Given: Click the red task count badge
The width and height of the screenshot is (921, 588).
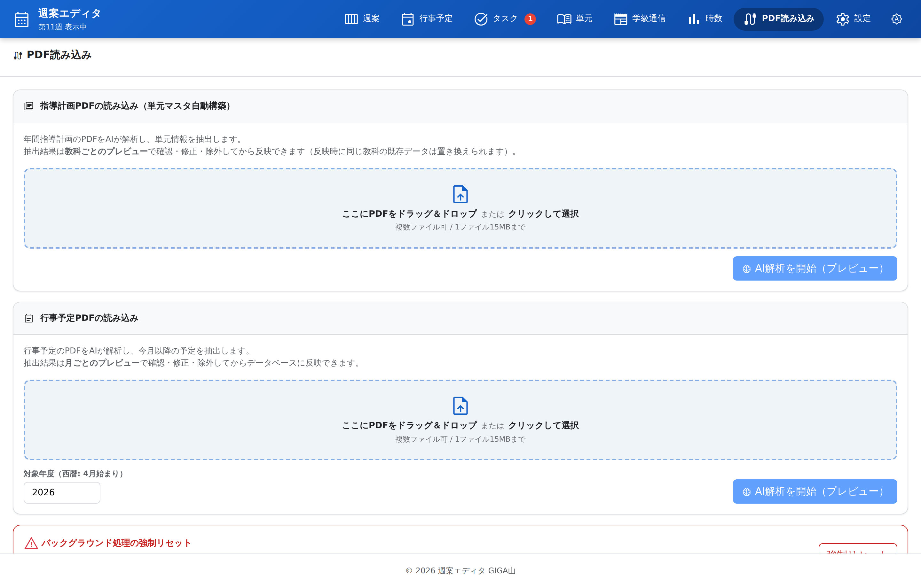Looking at the screenshot, I should (x=530, y=19).
